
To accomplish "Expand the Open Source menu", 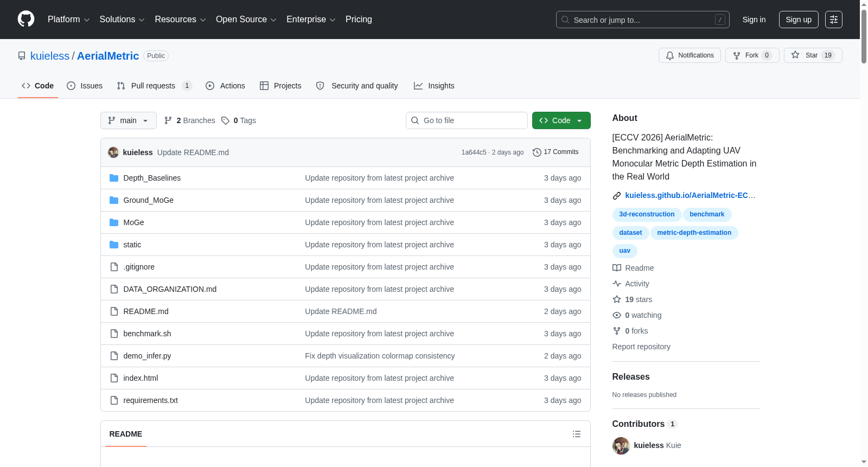I will tap(246, 20).
